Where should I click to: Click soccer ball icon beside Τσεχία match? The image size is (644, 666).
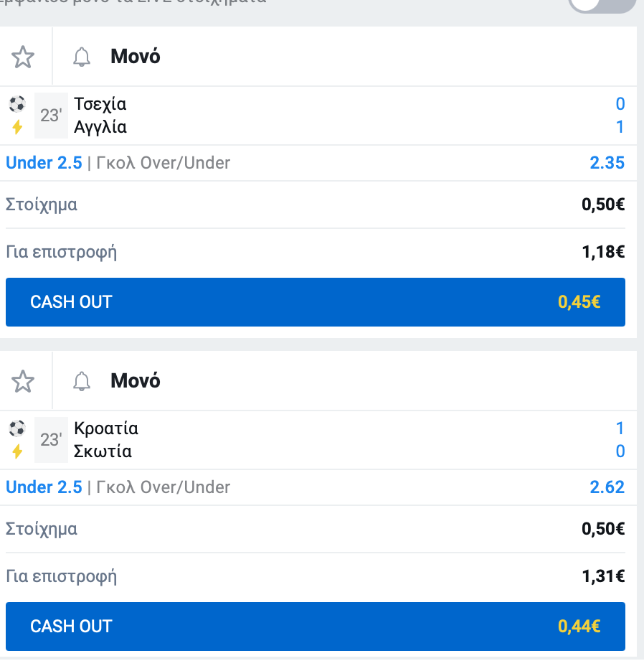pos(17,104)
